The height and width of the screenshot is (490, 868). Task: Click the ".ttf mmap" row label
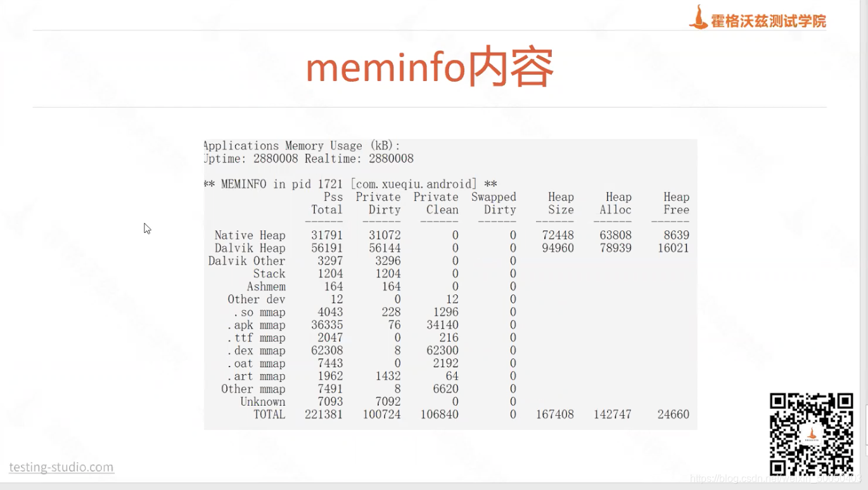click(x=257, y=337)
